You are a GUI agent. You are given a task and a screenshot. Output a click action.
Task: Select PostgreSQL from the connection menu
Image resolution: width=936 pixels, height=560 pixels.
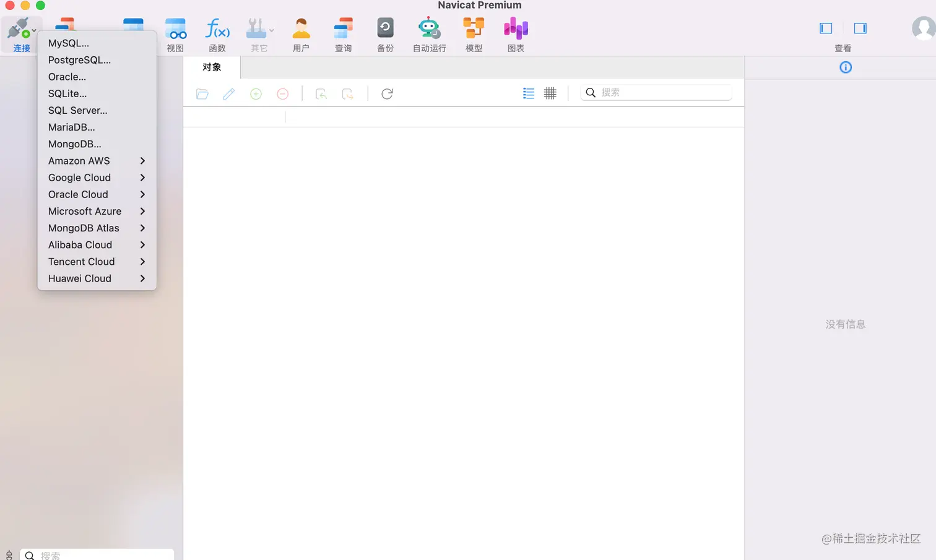pos(79,59)
